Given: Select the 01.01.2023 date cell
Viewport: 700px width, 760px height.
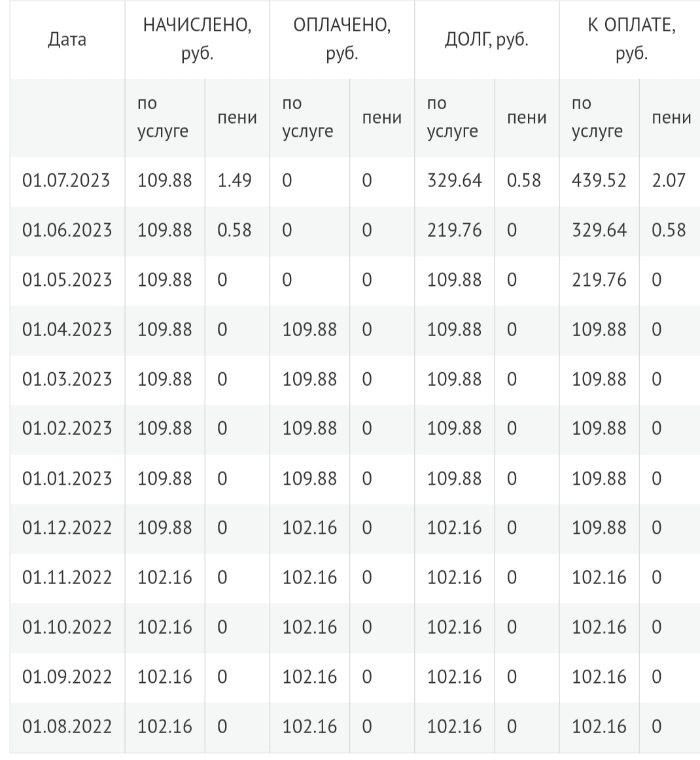Looking at the screenshot, I should (x=67, y=479).
